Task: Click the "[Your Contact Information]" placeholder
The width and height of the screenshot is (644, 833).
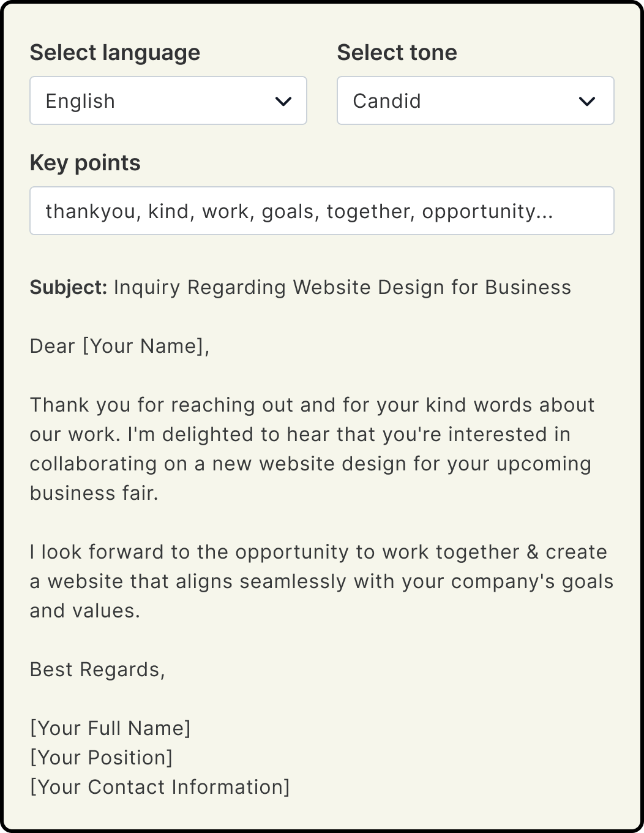Action: click(x=160, y=787)
